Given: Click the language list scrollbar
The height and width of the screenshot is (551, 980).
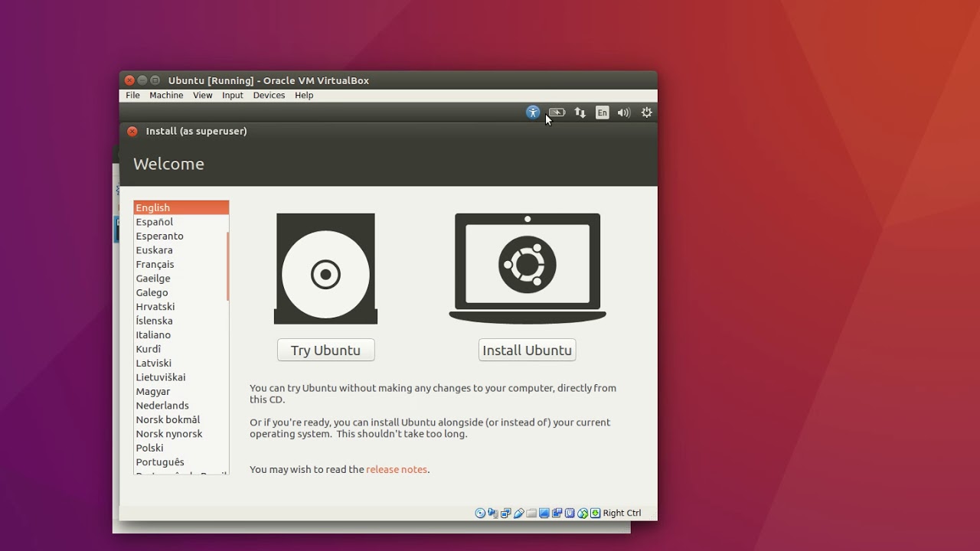Looking at the screenshot, I should click(x=227, y=266).
